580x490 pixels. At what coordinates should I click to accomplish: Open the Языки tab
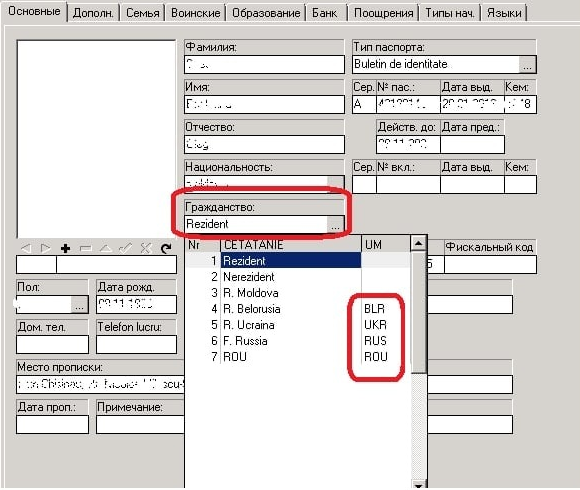(504, 13)
